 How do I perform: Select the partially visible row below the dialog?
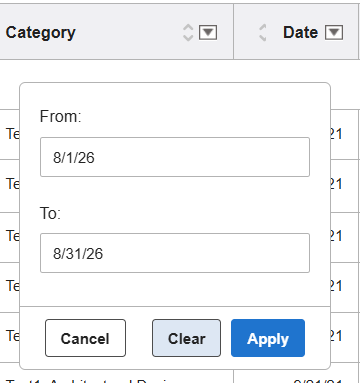(180, 377)
